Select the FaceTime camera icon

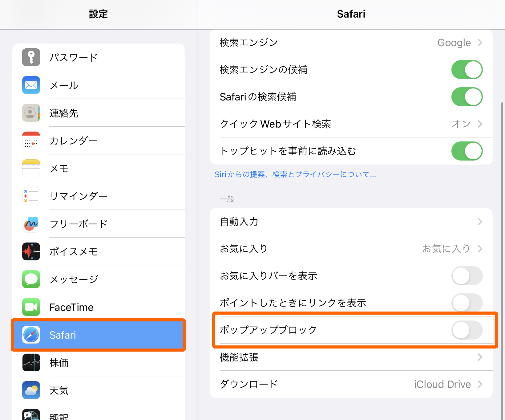pyautogui.click(x=31, y=307)
